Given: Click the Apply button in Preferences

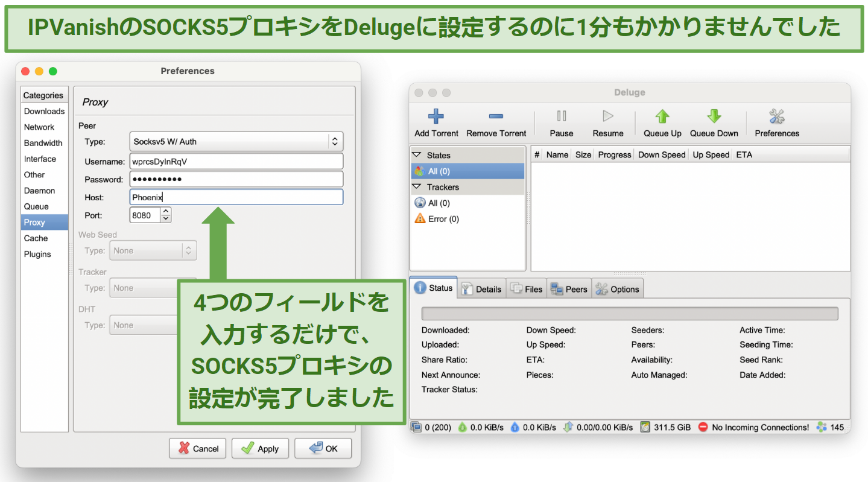Looking at the screenshot, I should pos(260,448).
